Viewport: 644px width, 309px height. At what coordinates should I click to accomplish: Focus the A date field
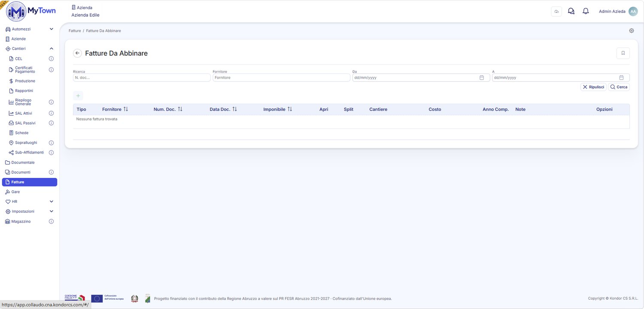[x=561, y=78]
